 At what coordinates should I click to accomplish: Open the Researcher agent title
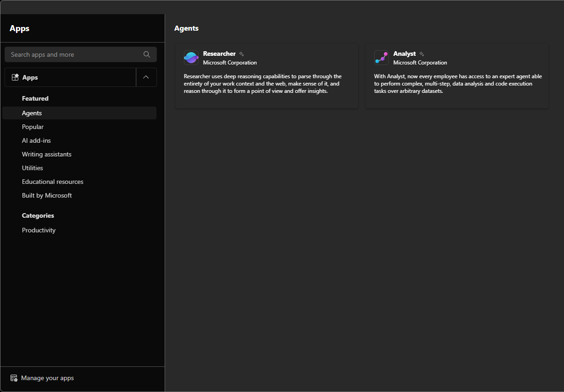pyautogui.click(x=219, y=54)
